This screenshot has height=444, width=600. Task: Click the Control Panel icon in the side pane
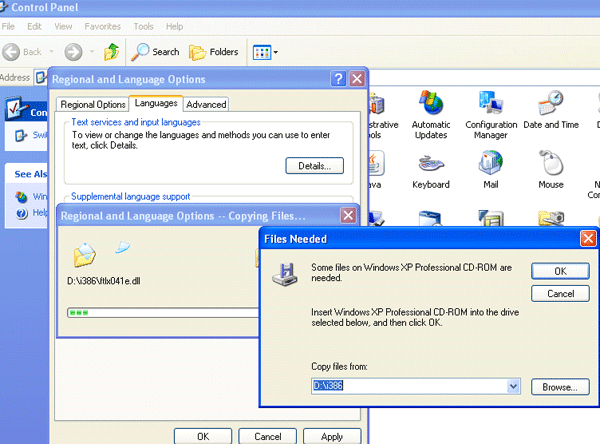click(x=16, y=108)
